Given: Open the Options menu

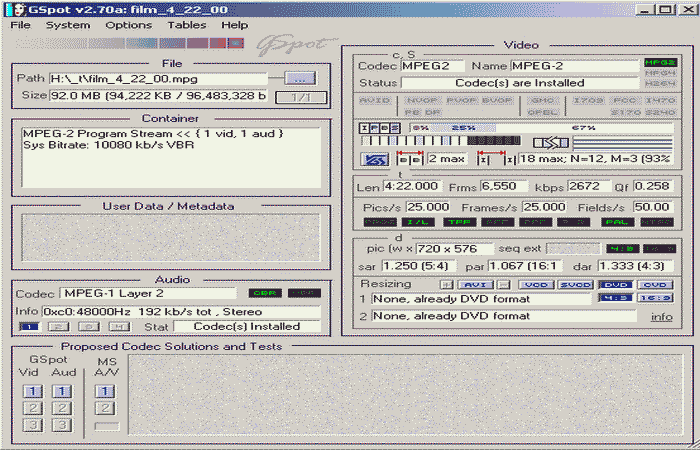Looking at the screenshot, I should coord(129,24).
